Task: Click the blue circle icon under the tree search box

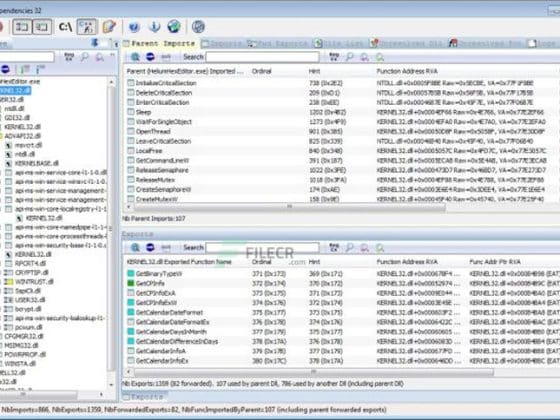Action: [5, 69]
